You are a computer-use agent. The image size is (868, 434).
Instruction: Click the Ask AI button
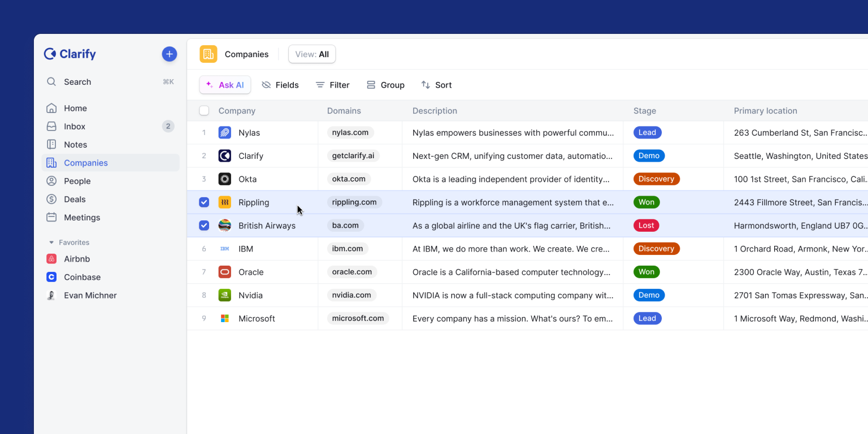tap(225, 85)
